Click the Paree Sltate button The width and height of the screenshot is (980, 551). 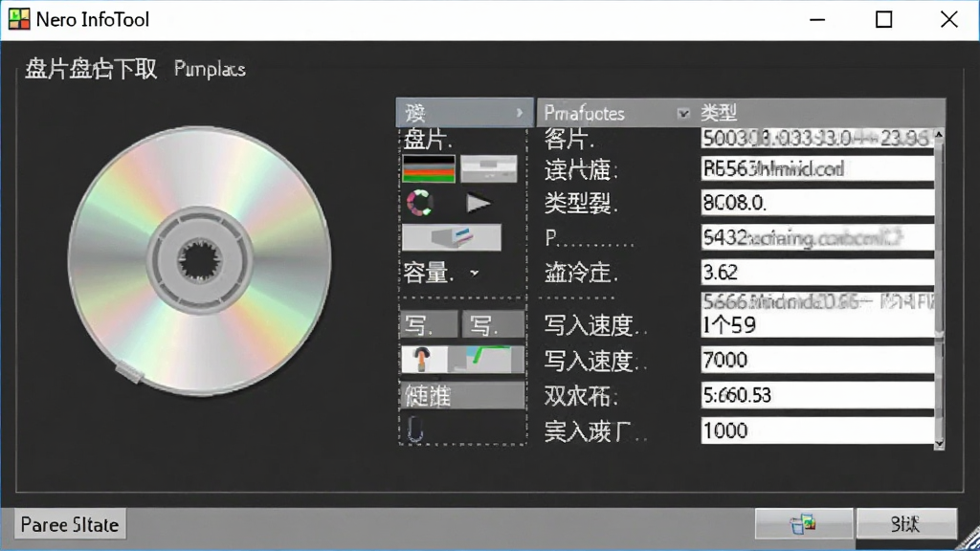tap(69, 524)
